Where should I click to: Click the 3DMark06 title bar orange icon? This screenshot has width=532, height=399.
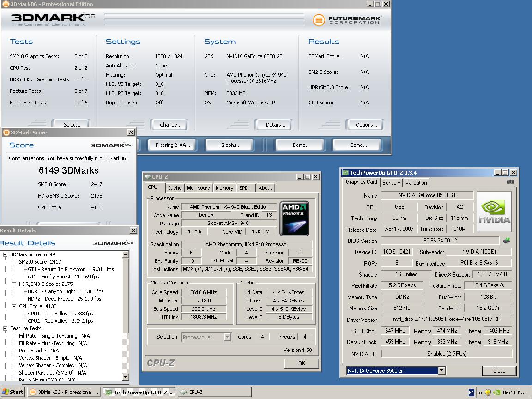click(6, 4)
